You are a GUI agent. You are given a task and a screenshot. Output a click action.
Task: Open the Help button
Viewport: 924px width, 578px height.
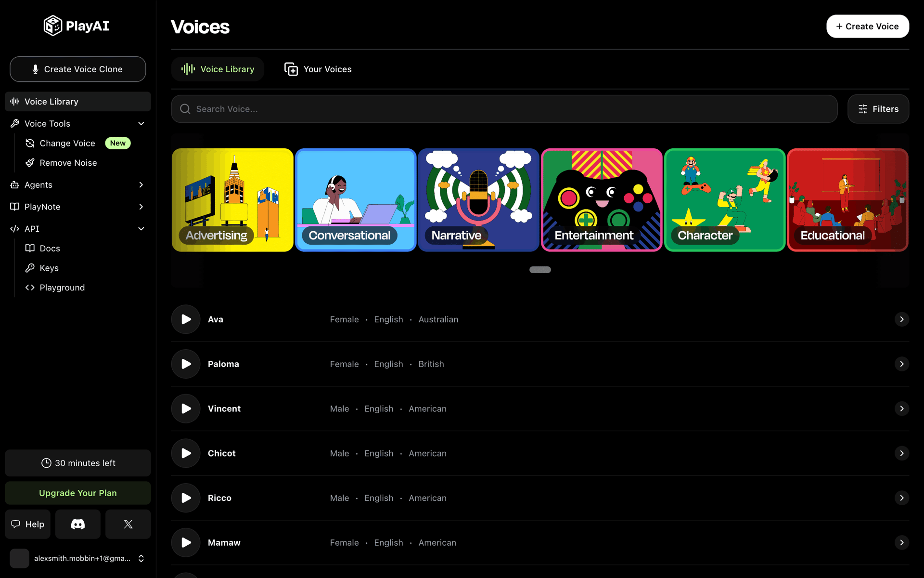click(28, 524)
